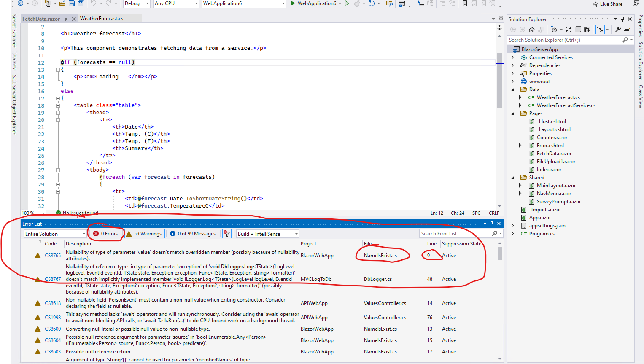Toggle a bookmark on current line
The height and width of the screenshot is (364, 644).
click(x=465, y=4)
